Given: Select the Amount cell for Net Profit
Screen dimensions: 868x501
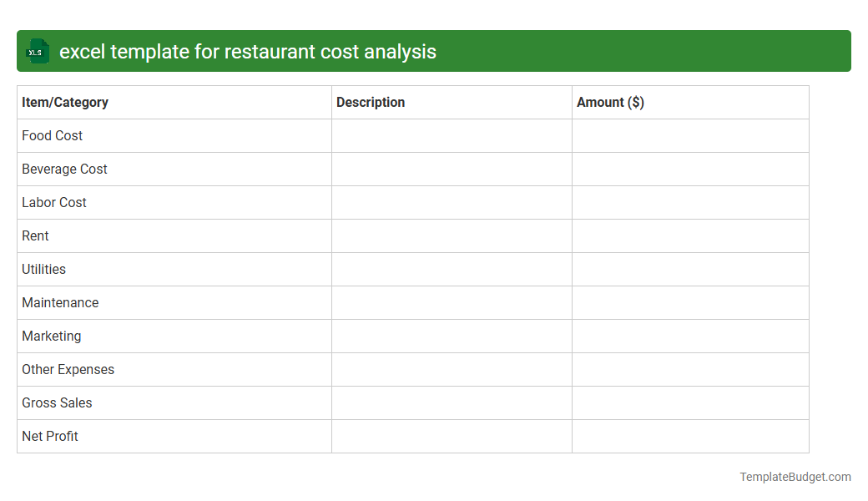Looking at the screenshot, I should tap(690, 436).
